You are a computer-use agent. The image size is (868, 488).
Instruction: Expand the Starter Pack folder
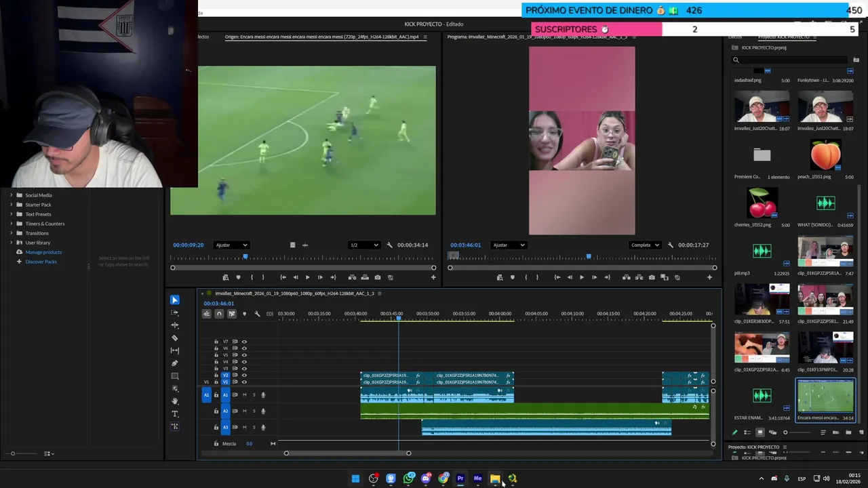coord(11,205)
